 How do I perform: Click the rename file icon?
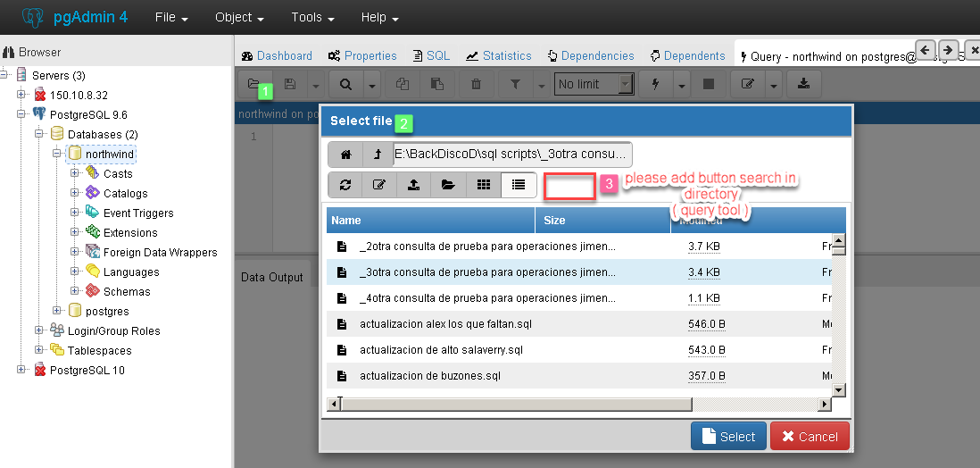tap(379, 185)
